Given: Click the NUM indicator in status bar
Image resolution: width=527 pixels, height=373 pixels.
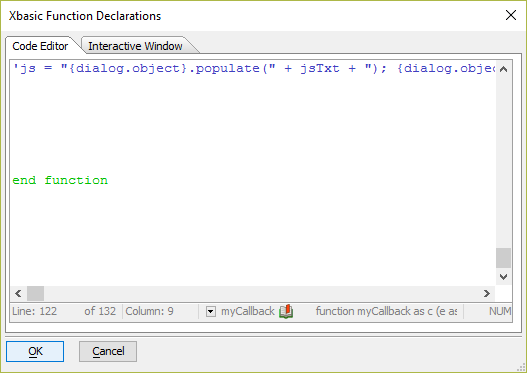Looking at the screenshot, I should (500, 311).
